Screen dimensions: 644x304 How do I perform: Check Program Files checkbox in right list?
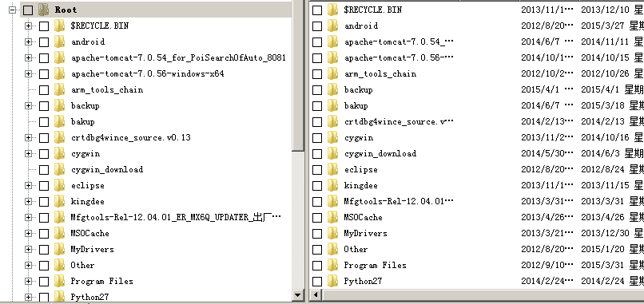(317, 266)
